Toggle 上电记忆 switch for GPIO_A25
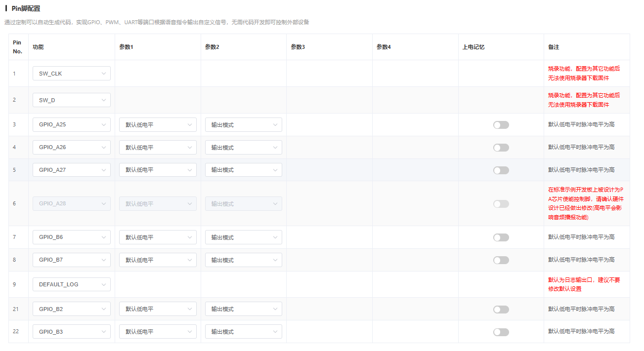Viewport: 644px width, 351px height. (x=501, y=125)
